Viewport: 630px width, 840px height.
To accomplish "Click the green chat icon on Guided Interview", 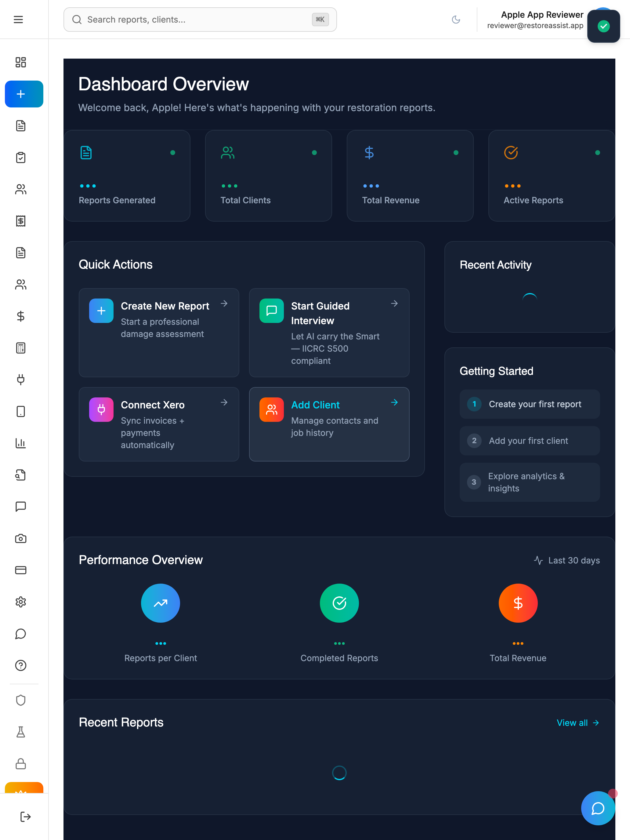I will pos(271,311).
